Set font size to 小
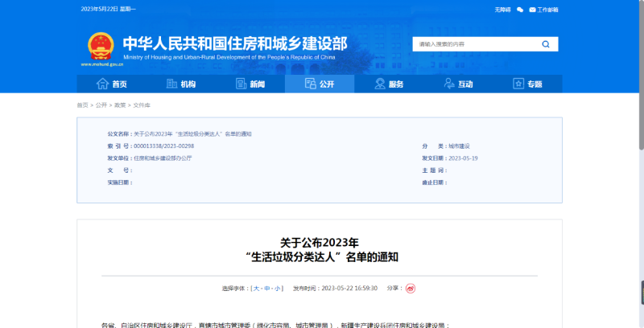Viewport: 644px width, 328px height. point(278,289)
